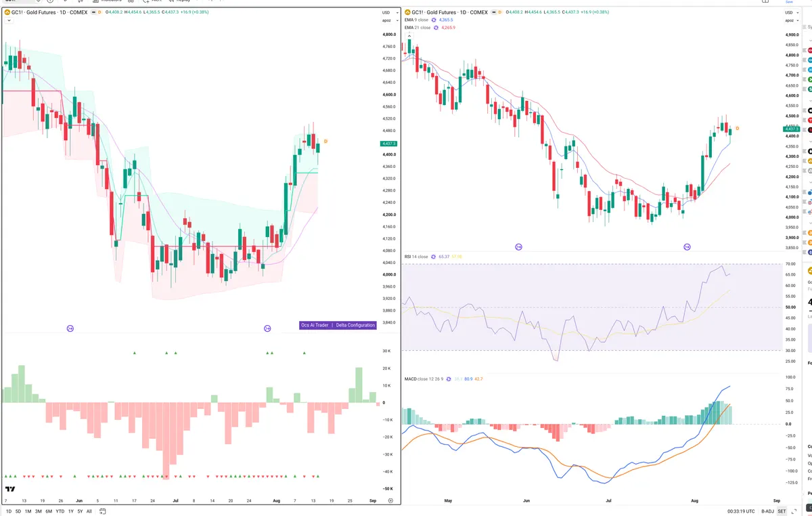Screen dimensions: 812x516
Task: Click the 4,437.3 price label on left chart
Action: (x=388, y=144)
